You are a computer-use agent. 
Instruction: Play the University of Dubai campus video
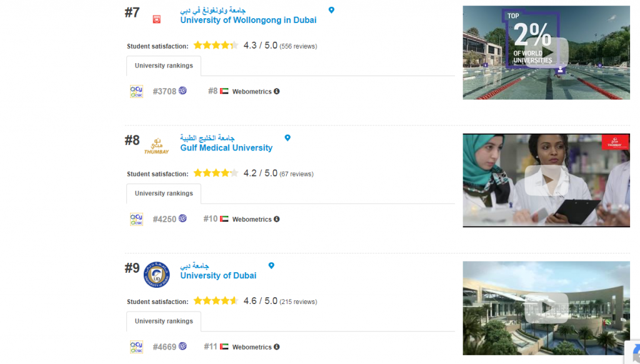coord(546,308)
